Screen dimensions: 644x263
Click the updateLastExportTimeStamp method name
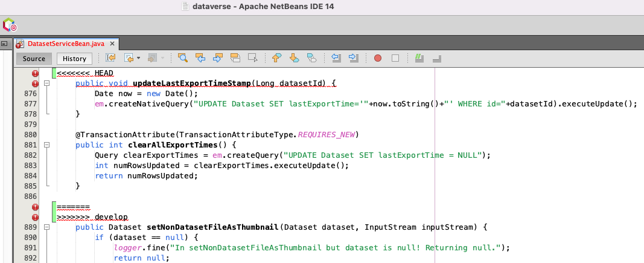[192, 83]
